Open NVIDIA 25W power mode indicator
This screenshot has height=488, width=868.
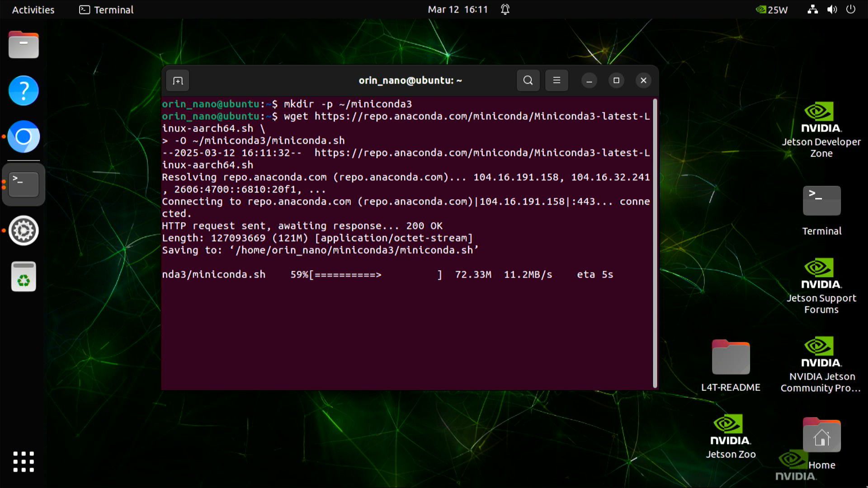(772, 9)
